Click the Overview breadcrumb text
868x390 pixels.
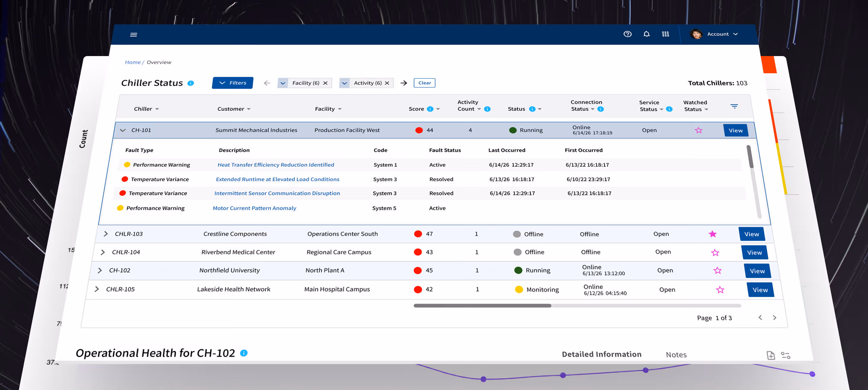pyautogui.click(x=159, y=62)
